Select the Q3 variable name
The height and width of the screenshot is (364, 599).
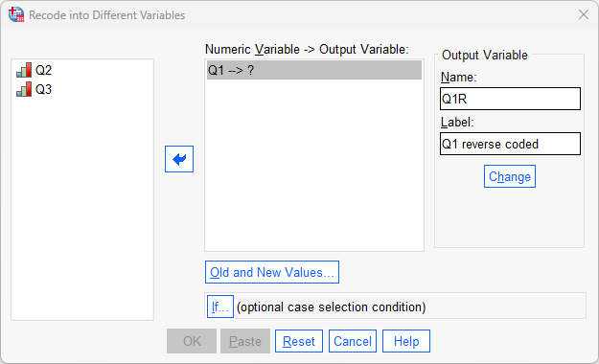pyautogui.click(x=43, y=89)
